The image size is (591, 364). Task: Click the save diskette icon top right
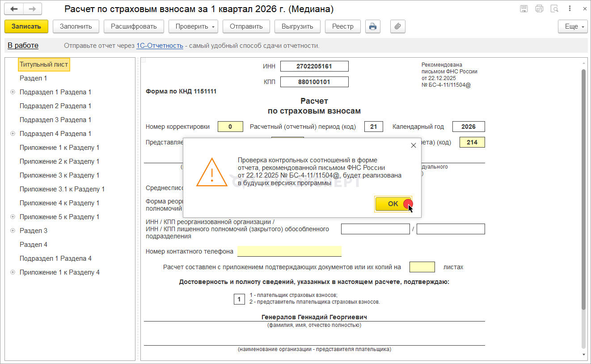(524, 9)
